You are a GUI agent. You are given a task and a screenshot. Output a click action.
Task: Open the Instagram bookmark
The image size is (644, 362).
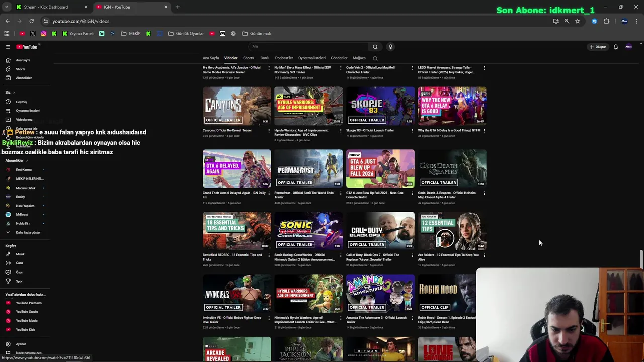(43, 34)
